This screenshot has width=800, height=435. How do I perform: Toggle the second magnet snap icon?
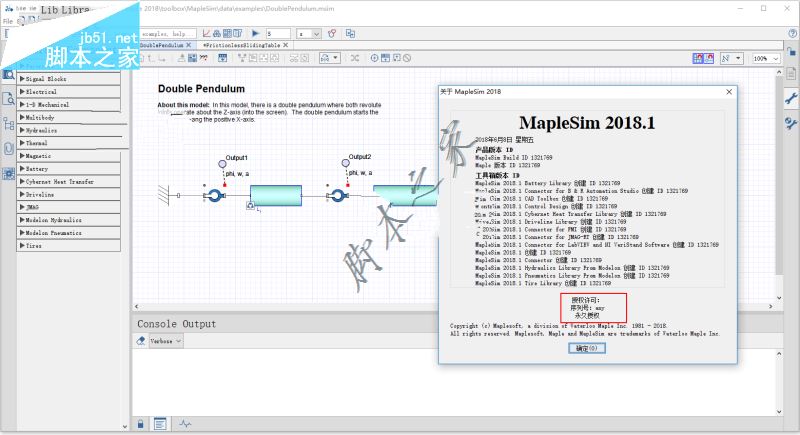tap(709, 58)
